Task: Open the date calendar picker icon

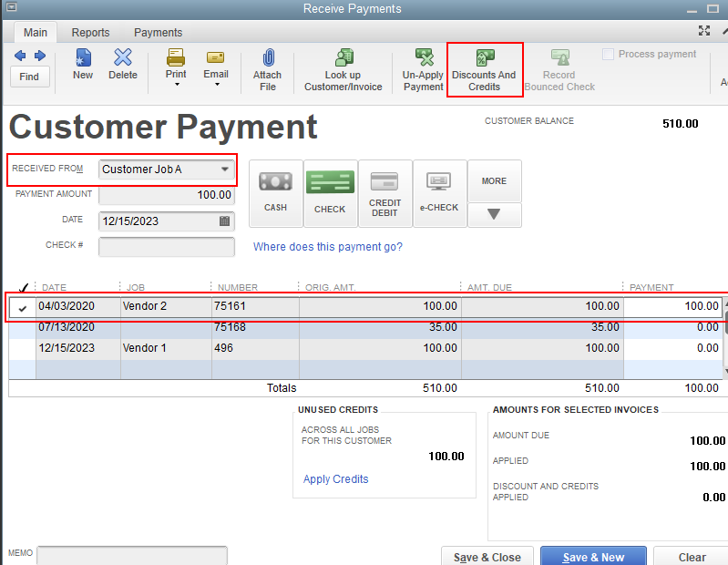Action: [x=224, y=221]
